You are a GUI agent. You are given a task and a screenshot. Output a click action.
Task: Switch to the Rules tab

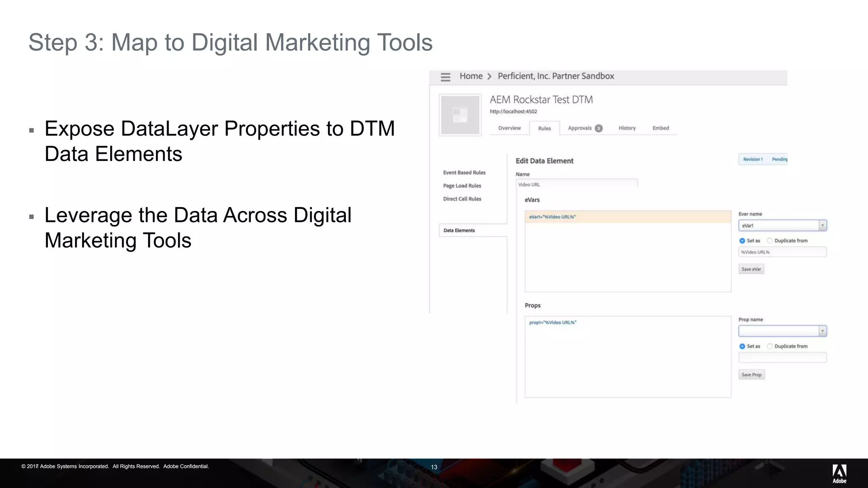coord(544,128)
